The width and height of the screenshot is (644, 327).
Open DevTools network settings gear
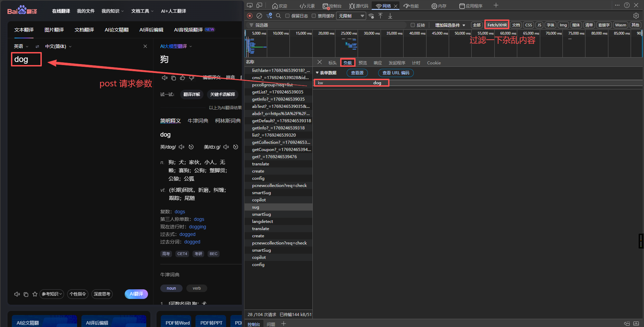click(x=636, y=16)
